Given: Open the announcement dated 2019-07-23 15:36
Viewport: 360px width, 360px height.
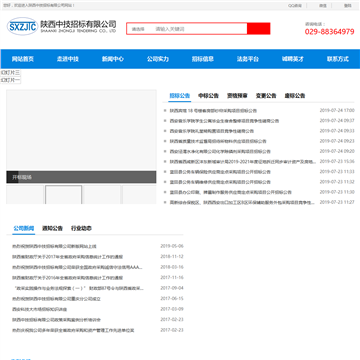Looking at the screenshot, I should (243, 162).
